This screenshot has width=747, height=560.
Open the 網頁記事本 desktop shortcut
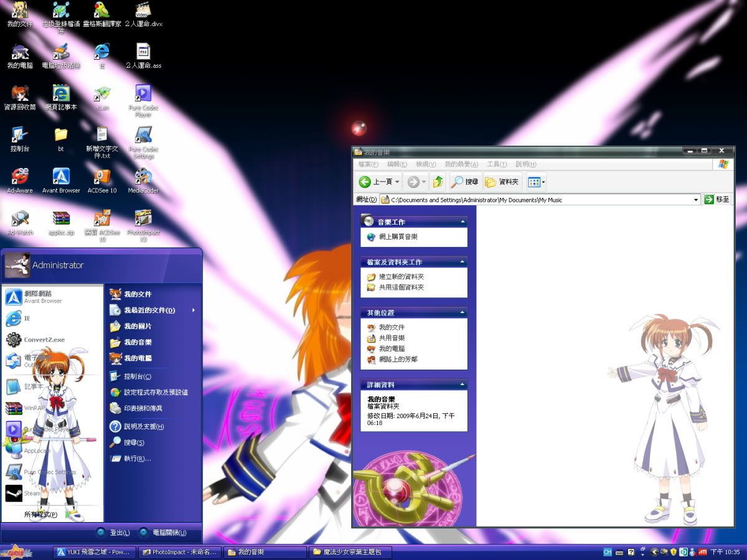tap(61, 98)
